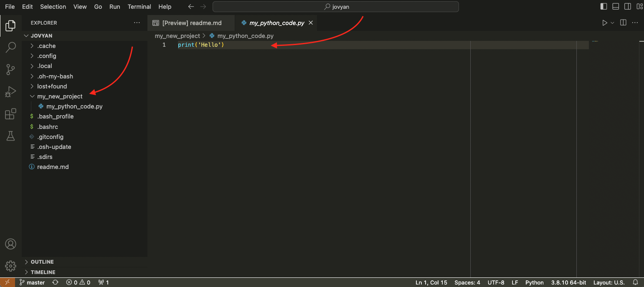
Task: Open Explorer views and more actions ellipsis
Action: click(137, 23)
